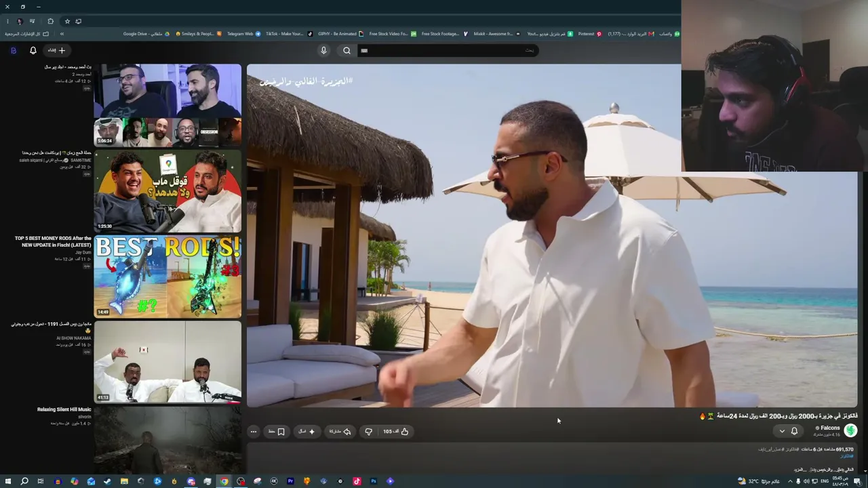Open 'Relaxing Silent Hill Music' title link
This screenshot has height=488, width=868.
point(64,409)
